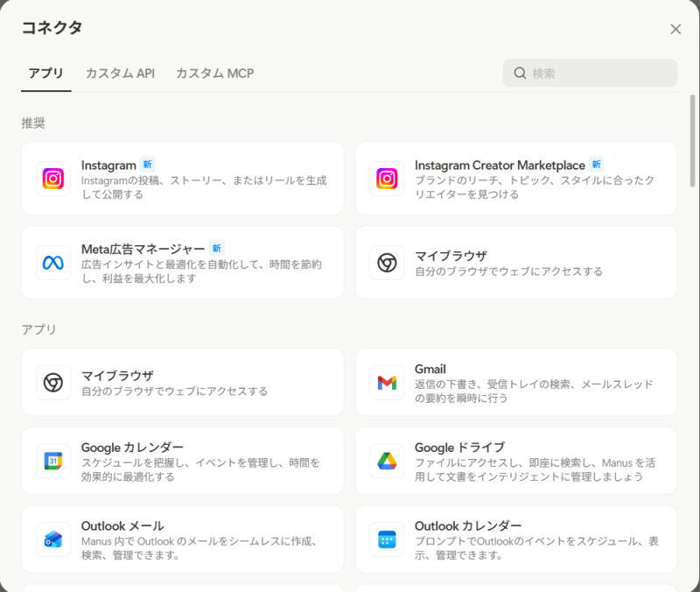Open the カスタム MCP tab
This screenshot has height=592, width=700.
coord(214,74)
